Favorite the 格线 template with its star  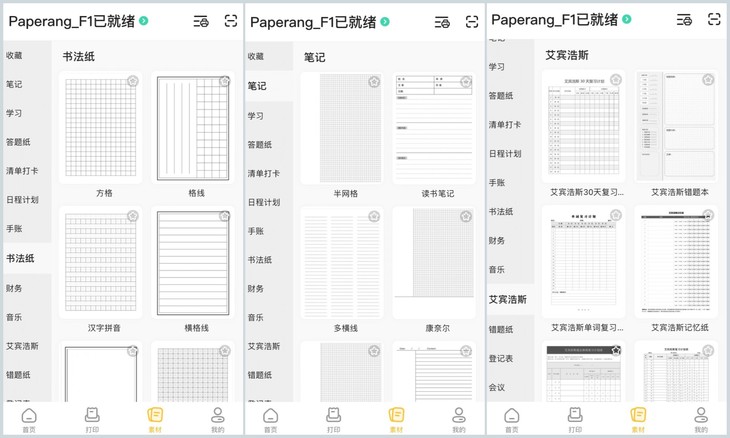coord(225,81)
